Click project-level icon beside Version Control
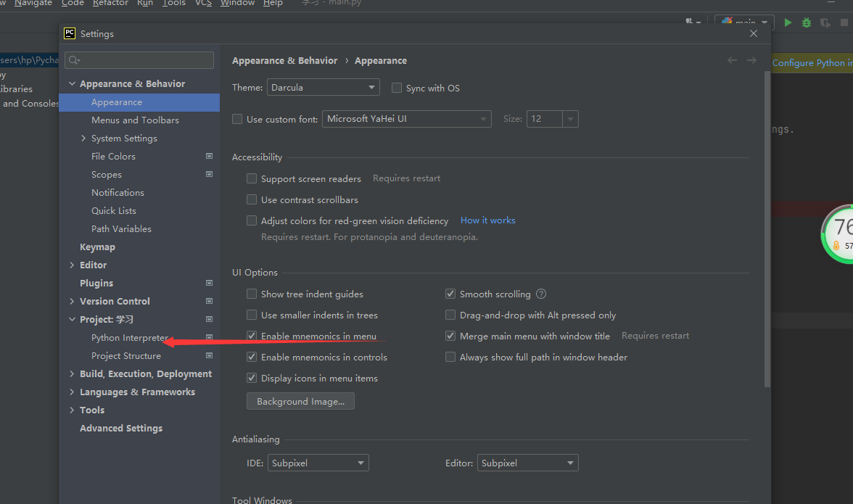Image resolution: width=853 pixels, height=504 pixels. (209, 301)
